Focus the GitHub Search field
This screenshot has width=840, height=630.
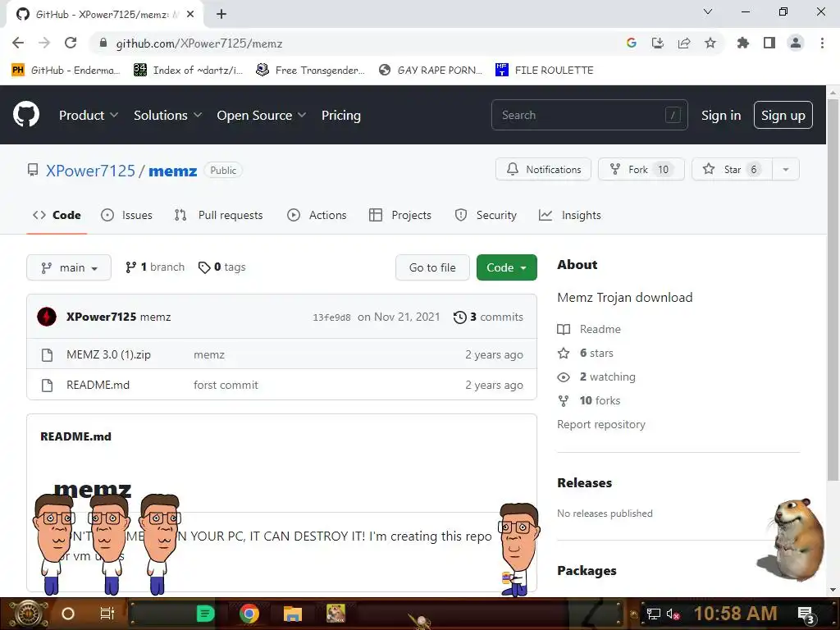589,115
